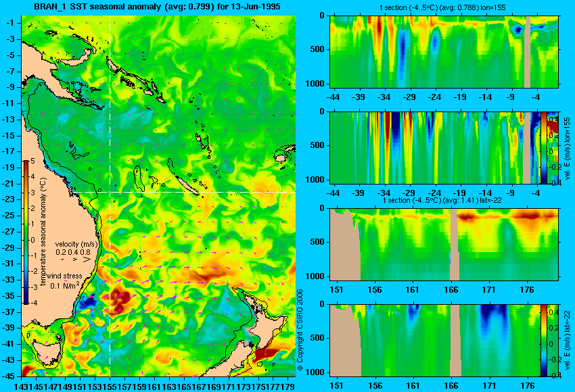
Task: Click depth tick 500 on lat=-22 temperature section
Action: (x=317, y=242)
